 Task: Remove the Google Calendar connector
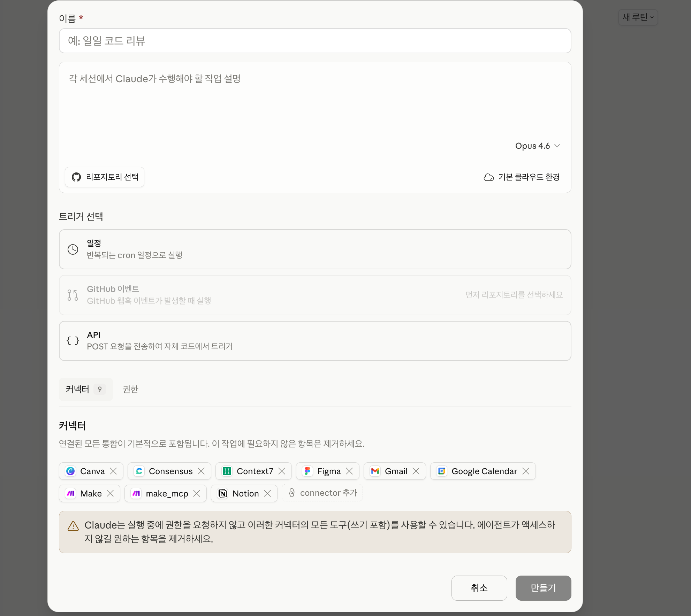(x=526, y=471)
